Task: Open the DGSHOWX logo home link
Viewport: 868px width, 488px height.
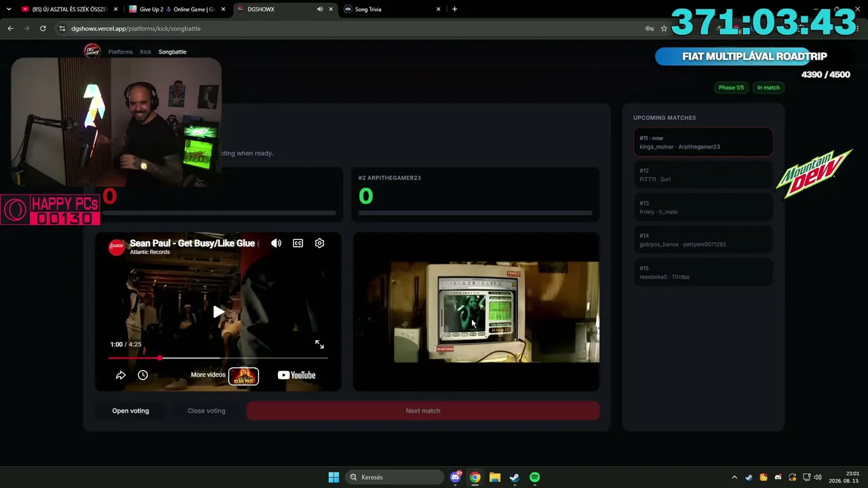Action: 92,52
